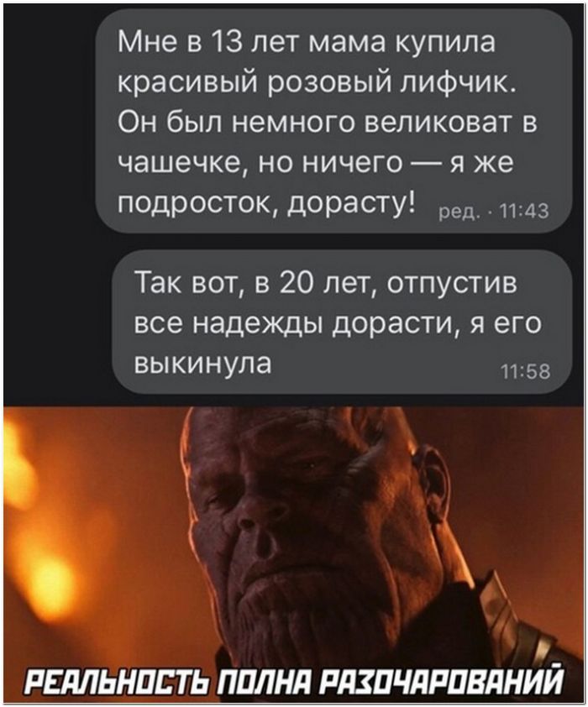
Task: Select the first message bubble about pink bra
Action: (334, 121)
